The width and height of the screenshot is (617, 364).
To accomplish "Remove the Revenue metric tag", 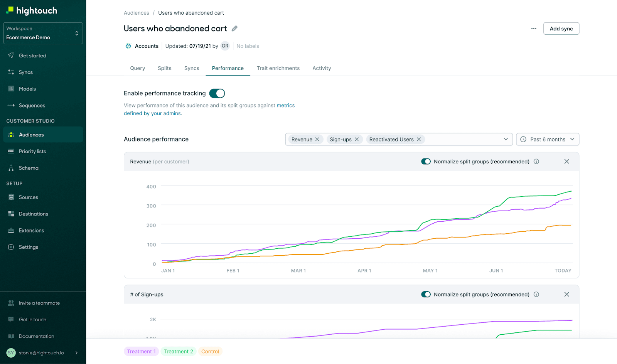I will click(x=317, y=139).
